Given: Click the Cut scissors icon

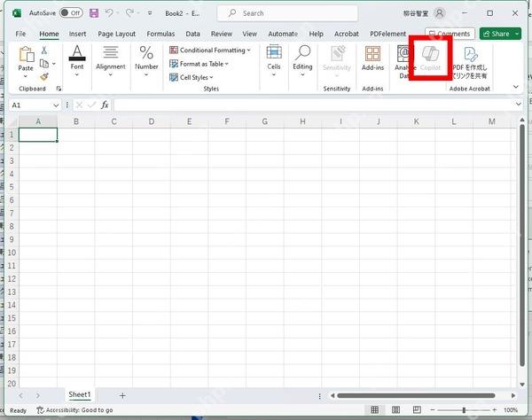Looking at the screenshot, I should pyautogui.click(x=43, y=51).
